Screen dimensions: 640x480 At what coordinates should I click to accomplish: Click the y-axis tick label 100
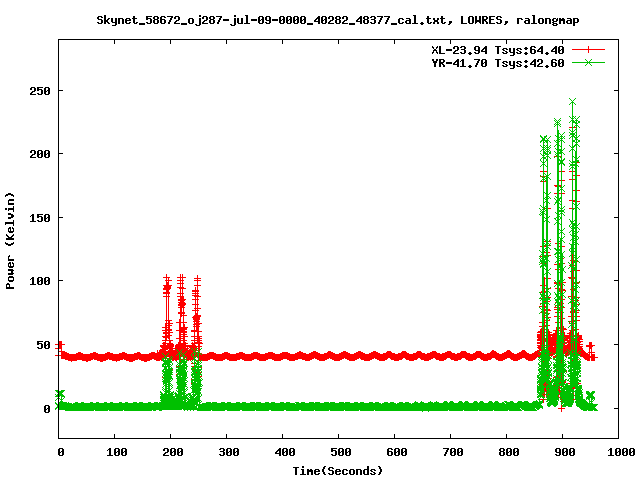pyautogui.click(x=40, y=281)
